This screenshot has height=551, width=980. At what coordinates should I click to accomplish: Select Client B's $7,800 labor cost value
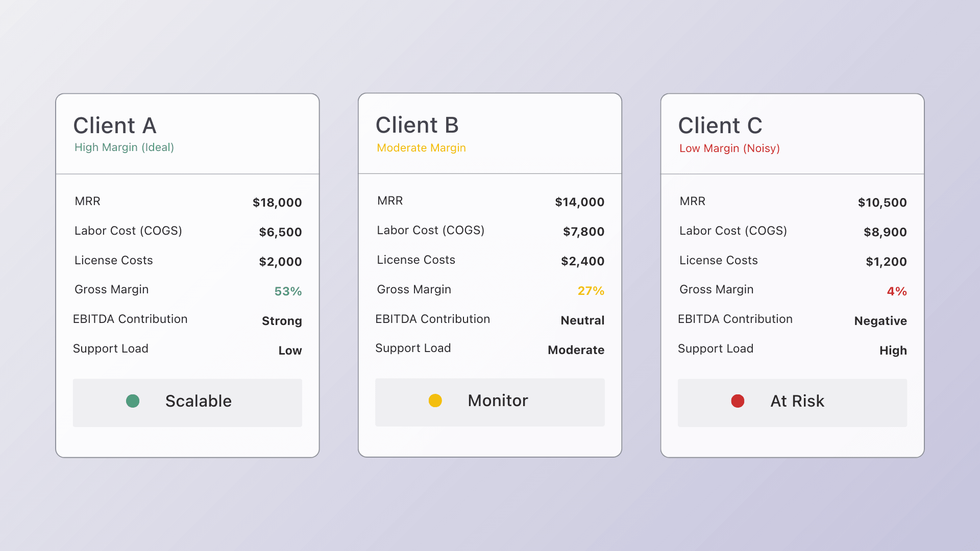583,232
